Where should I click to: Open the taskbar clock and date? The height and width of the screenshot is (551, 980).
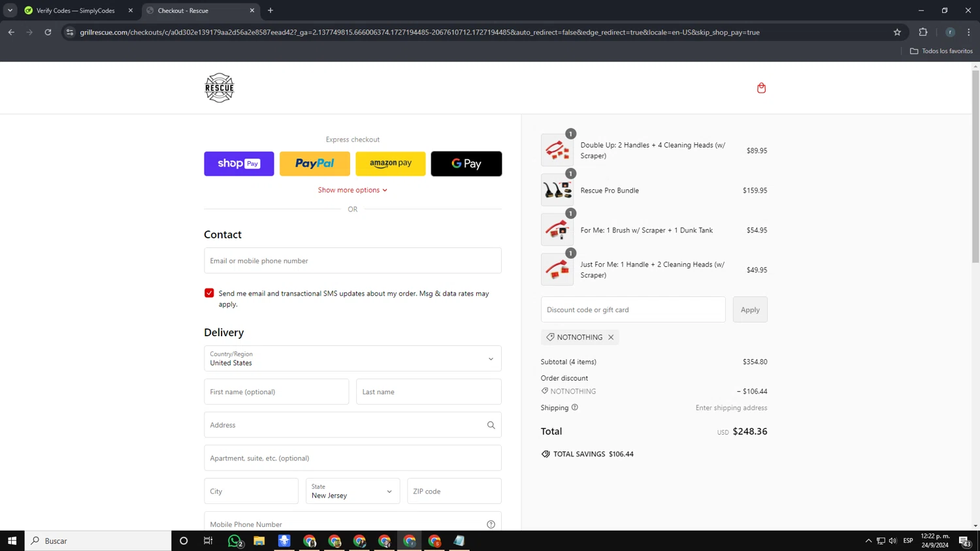(x=935, y=541)
